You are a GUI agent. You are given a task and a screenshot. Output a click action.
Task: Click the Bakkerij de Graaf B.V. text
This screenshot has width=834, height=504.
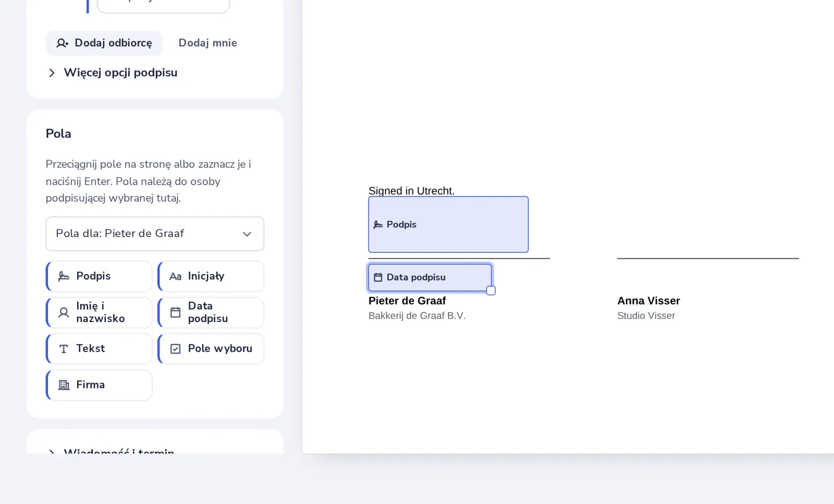point(417,316)
